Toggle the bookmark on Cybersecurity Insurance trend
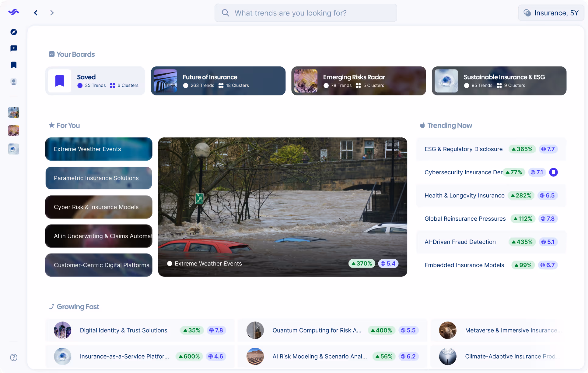 click(x=554, y=172)
